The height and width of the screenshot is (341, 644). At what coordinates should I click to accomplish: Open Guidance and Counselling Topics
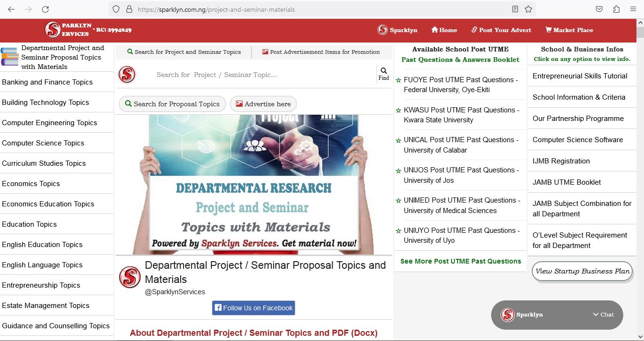tap(56, 326)
